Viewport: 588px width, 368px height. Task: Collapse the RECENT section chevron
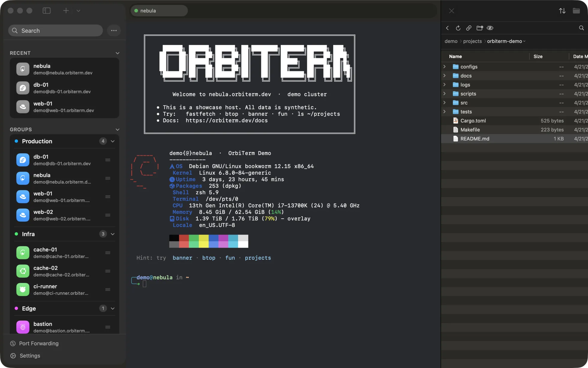pyautogui.click(x=117, y=53)
